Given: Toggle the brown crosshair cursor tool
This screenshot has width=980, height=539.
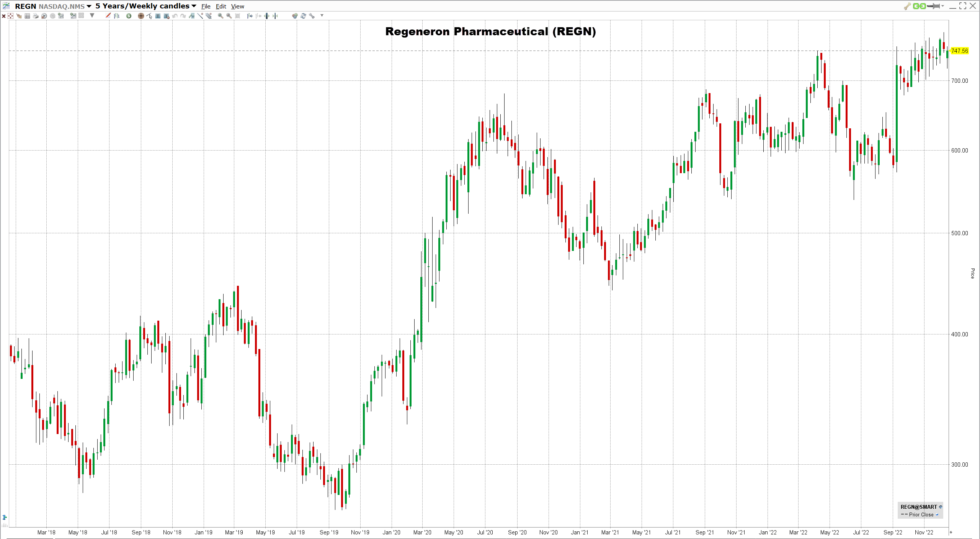Looking at the screenshot, I should pyautogui.click(x=141, y=16).
